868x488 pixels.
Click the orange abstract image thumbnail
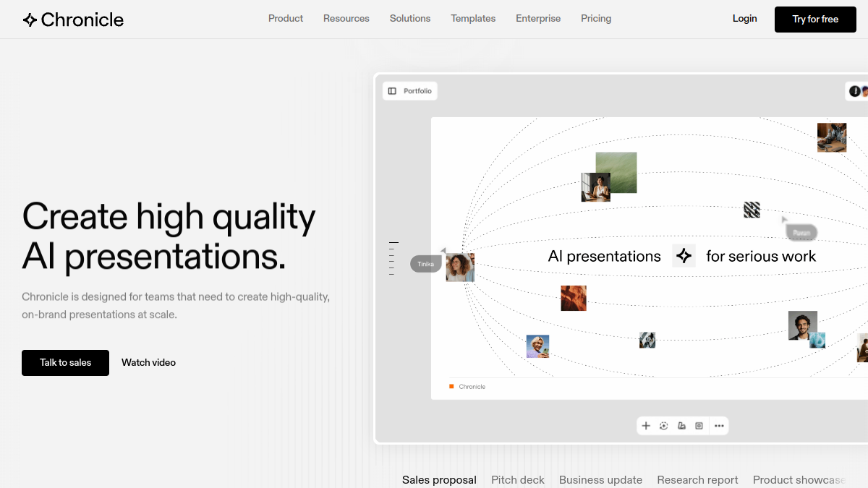[574, 298]
